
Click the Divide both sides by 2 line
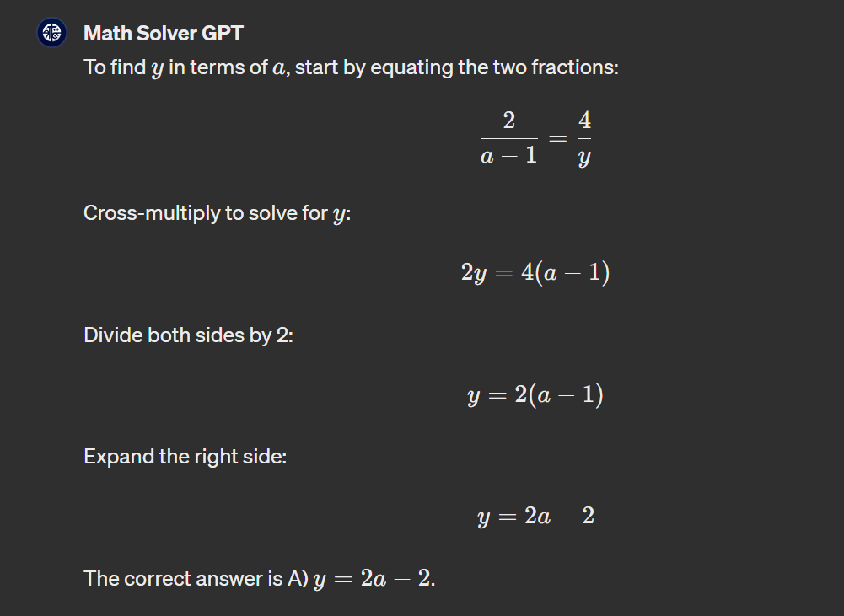tap(188, 335)
